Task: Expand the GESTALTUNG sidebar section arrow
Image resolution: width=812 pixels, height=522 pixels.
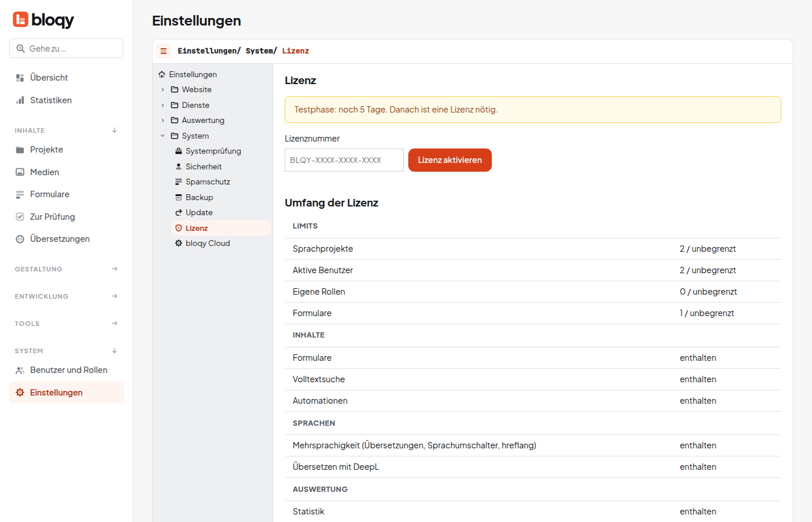Action: click(x=115, y=269)
